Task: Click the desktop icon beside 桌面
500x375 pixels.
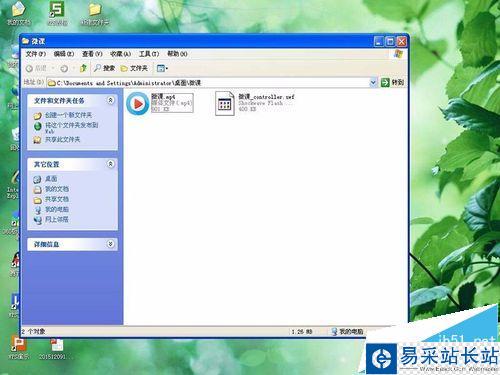Action: coord(37,179)
